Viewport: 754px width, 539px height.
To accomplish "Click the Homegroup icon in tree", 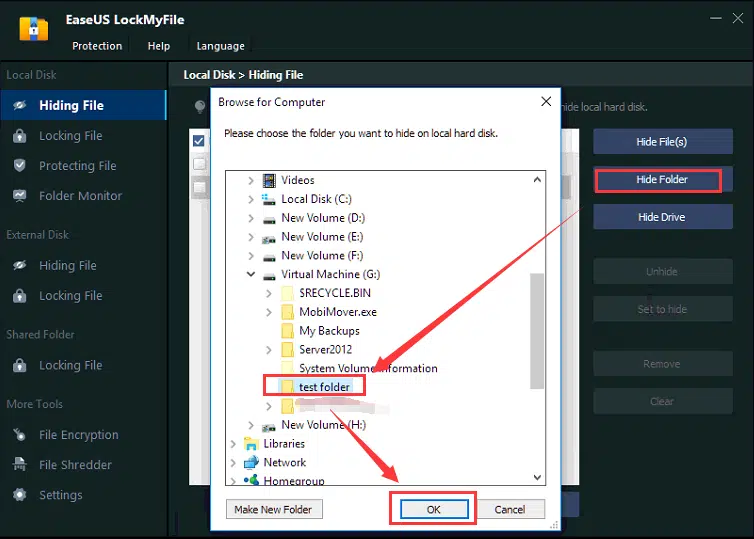I will point(251,480).
